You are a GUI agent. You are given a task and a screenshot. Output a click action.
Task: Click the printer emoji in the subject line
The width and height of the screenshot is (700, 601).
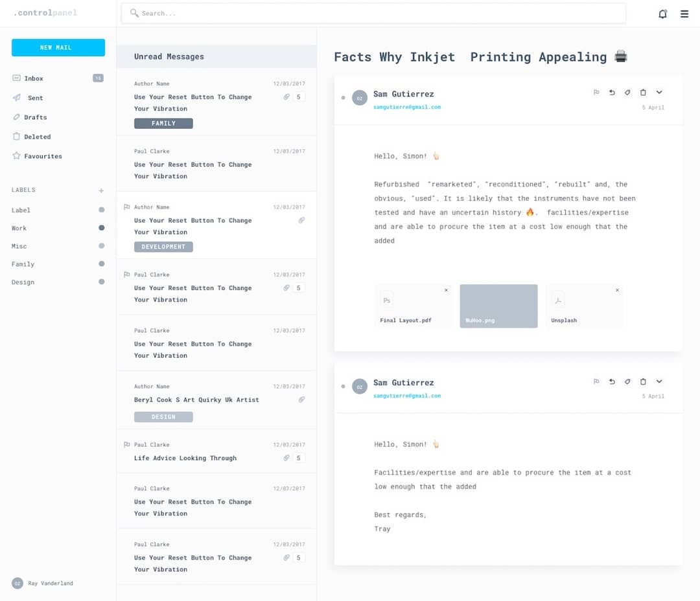click(620, 56)
